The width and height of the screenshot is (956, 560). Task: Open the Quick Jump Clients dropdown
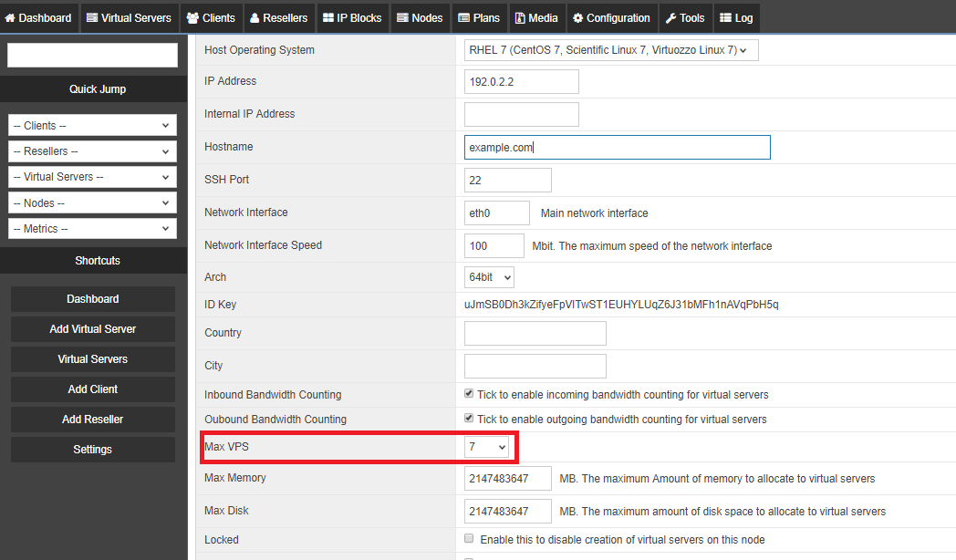click(93, 126)
